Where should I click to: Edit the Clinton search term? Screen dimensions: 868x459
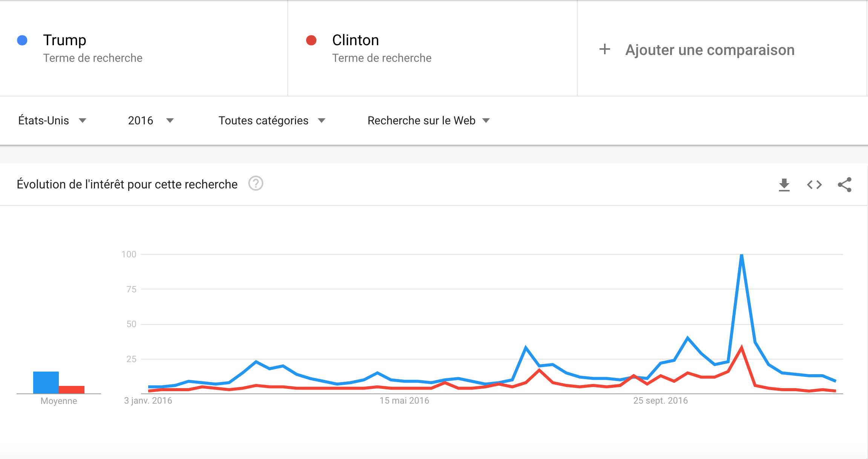click(355, 40)
